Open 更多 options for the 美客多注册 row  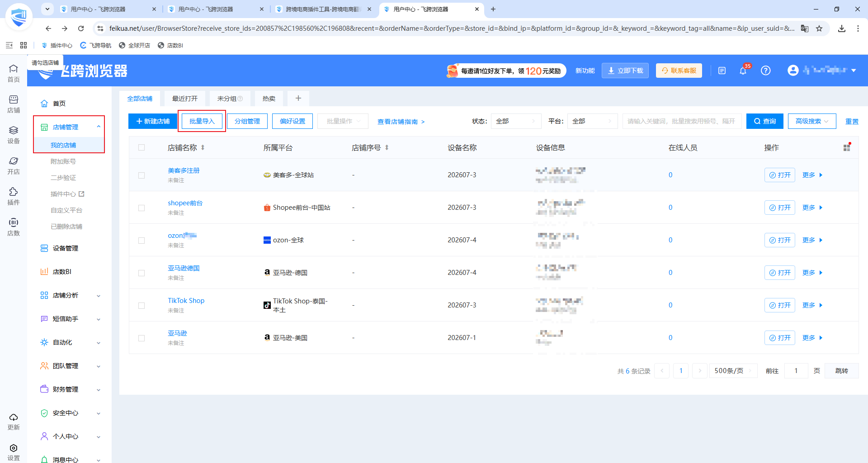click(x=812, y=175)
